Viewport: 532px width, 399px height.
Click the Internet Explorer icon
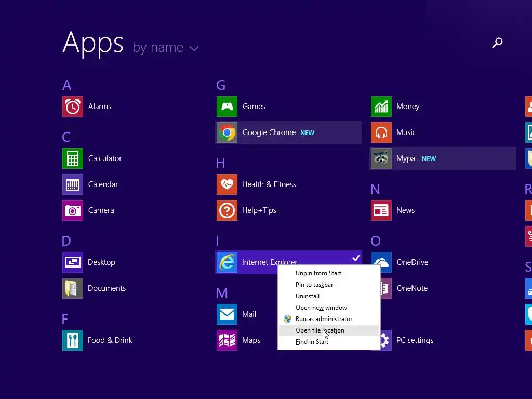227,262
